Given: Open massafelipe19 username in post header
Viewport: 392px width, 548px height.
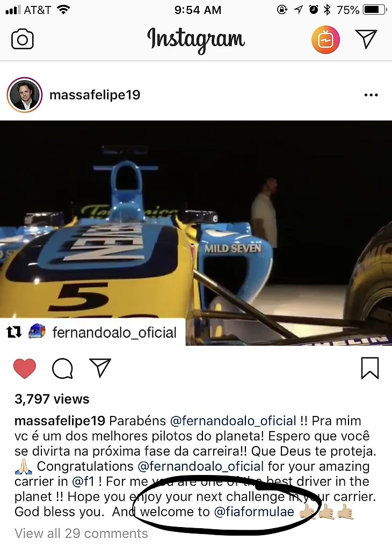Looking at the screenshot, I should pyautogui.click(x=95, y=94).
